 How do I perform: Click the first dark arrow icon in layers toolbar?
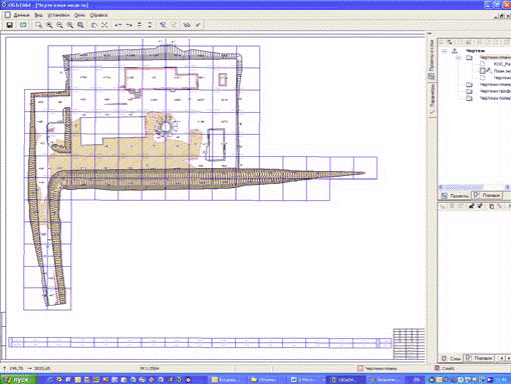[x=472, y=206]
